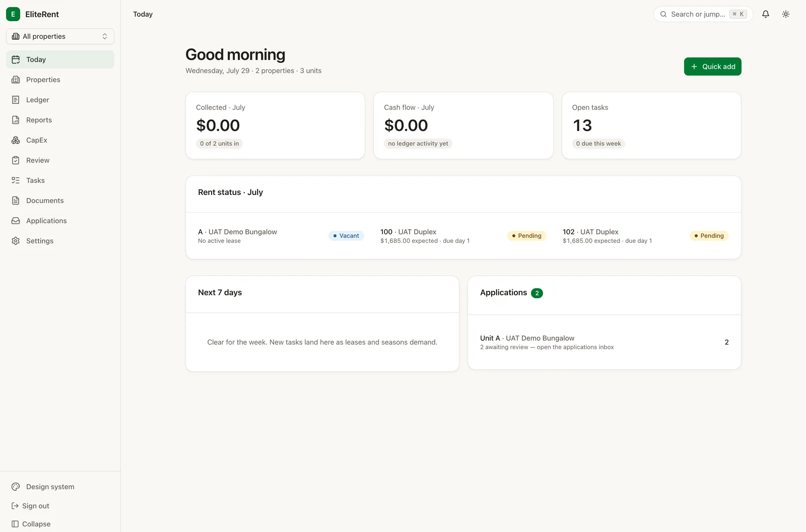
Task: Click the Review sidebar label
Action: pyautogui.click(x=38, y=160)
